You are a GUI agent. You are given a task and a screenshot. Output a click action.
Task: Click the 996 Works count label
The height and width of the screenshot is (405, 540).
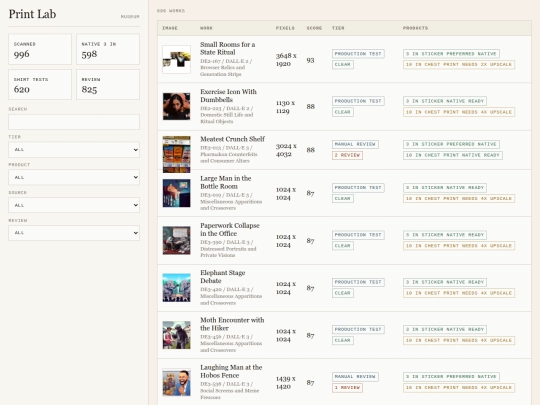pos(171,11)
